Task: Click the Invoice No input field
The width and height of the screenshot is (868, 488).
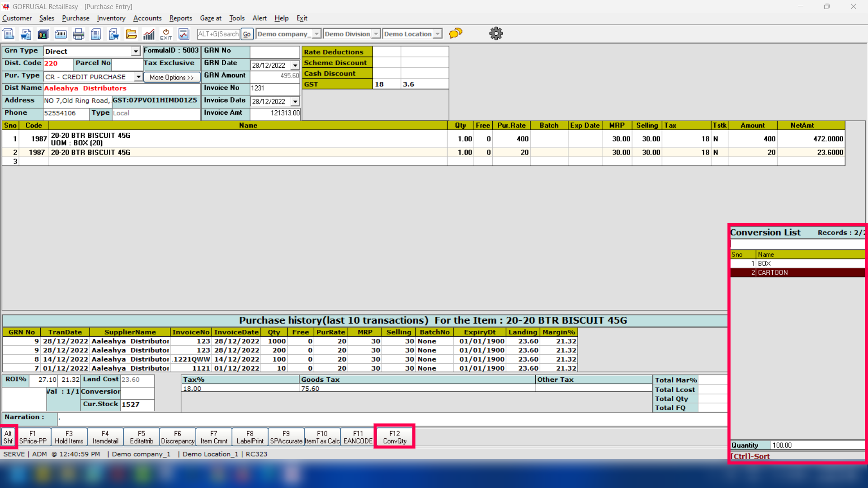Action: [x=274, y=88]
